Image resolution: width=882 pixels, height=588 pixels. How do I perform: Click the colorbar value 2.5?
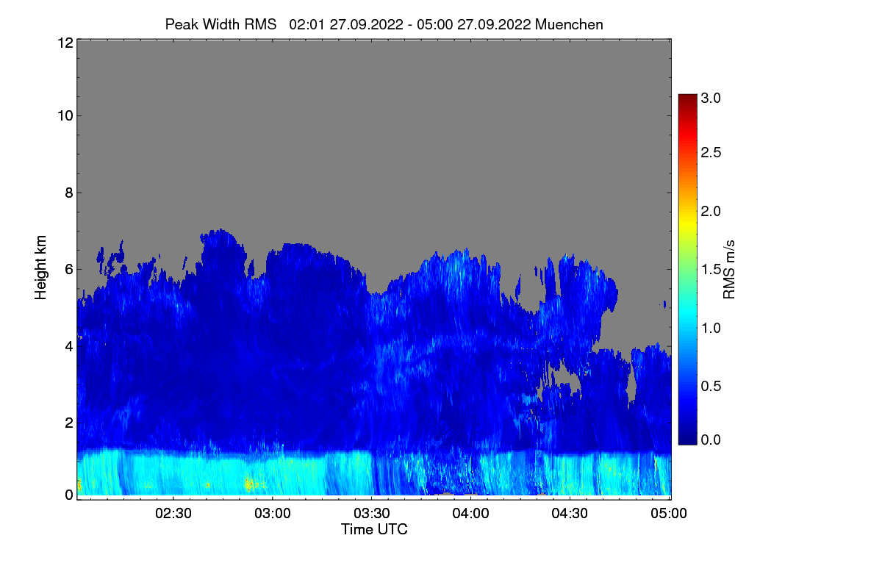pyautogui.click(x=711, y=152)
